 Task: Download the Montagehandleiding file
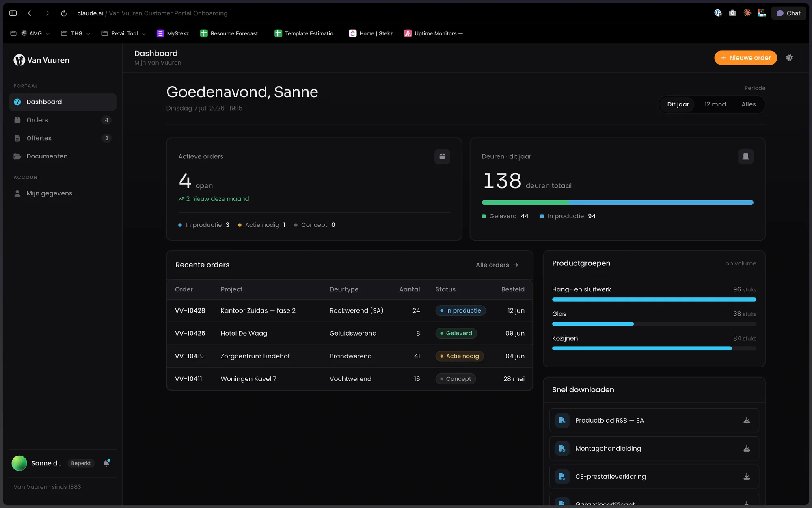pos(747,449)
